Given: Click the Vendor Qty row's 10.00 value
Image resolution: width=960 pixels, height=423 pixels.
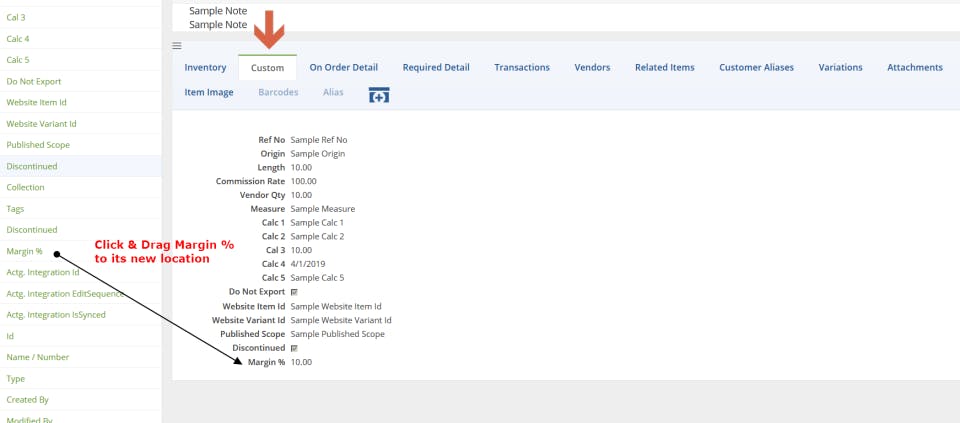Looking at the screenshot, I should click(301, 195).
